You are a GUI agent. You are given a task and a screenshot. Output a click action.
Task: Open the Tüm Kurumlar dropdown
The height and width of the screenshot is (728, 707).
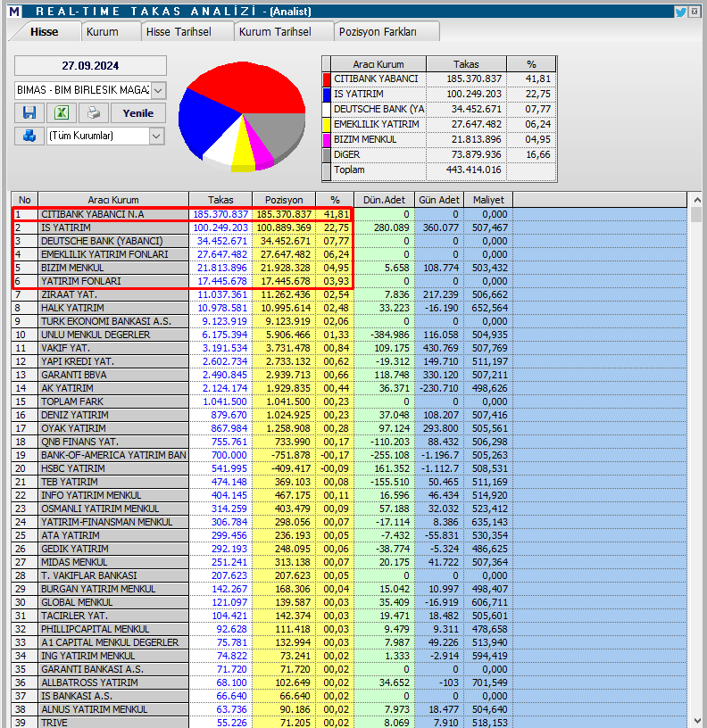(156, 136)
